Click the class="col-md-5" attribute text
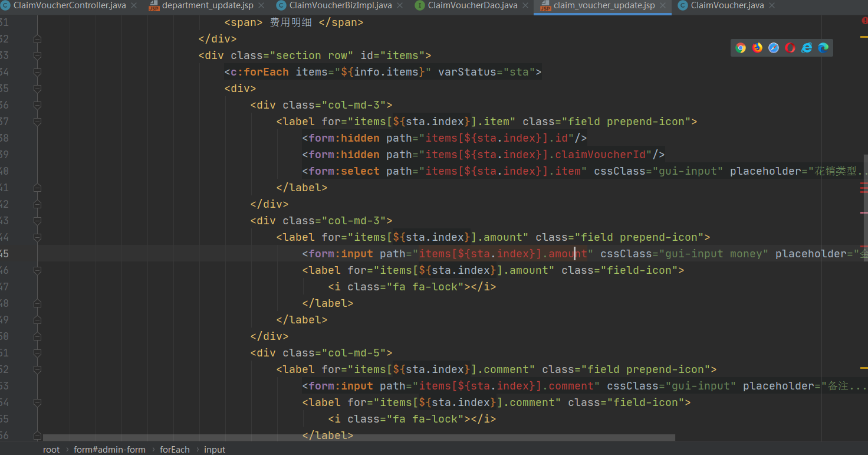 (x=334, y=353)
